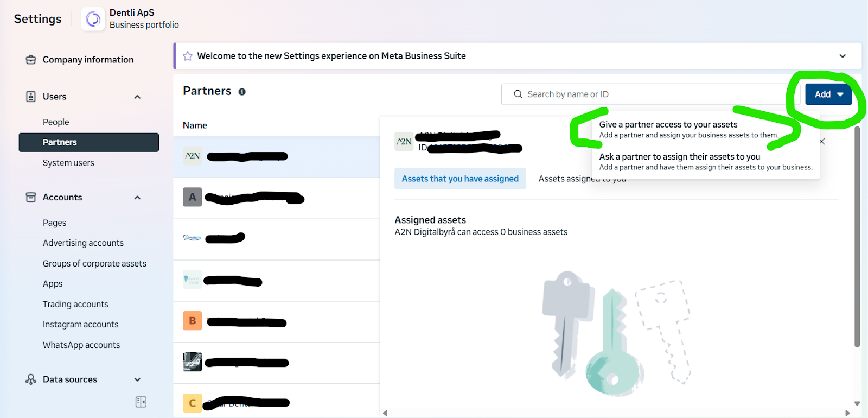This screenshot has height=418, width=868.
Task: Open the Partners page in sidebar
Action: (x=89, y=142)
